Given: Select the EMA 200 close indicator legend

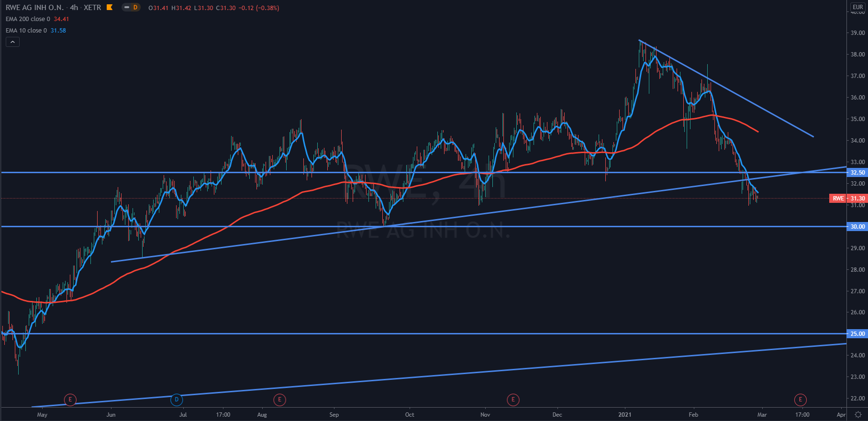Looking at the screenshot, I should click(x=28, y=19).
